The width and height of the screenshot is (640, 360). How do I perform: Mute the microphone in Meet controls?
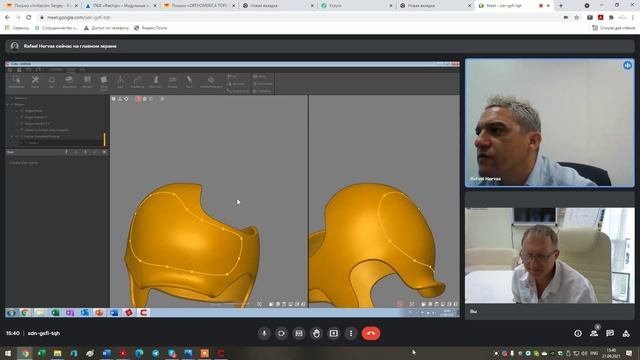point(264,333)
